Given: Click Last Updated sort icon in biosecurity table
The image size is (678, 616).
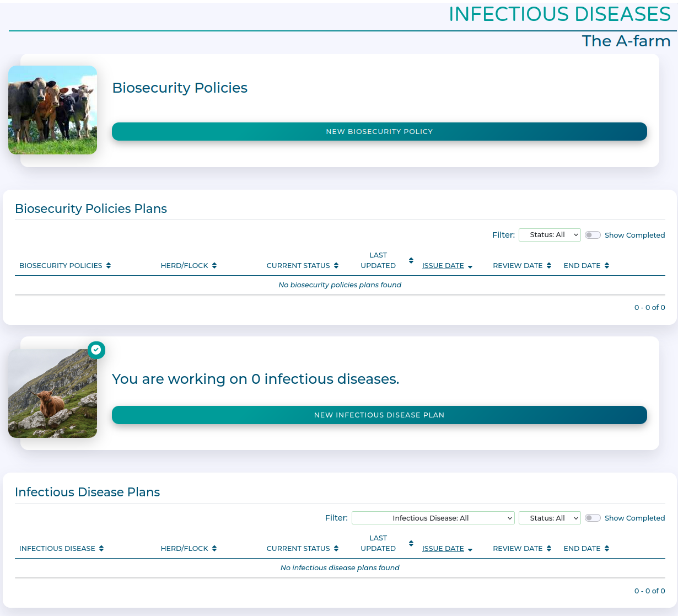Looking at the screenshot, I should coord(411,260).
